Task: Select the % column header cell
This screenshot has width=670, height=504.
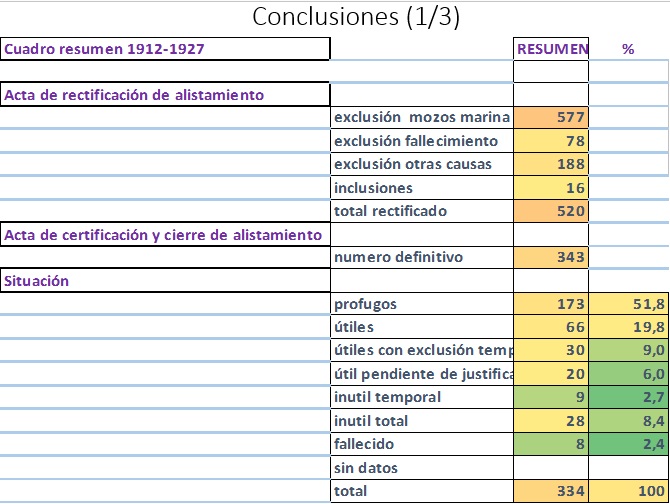Action: [628, 49]
